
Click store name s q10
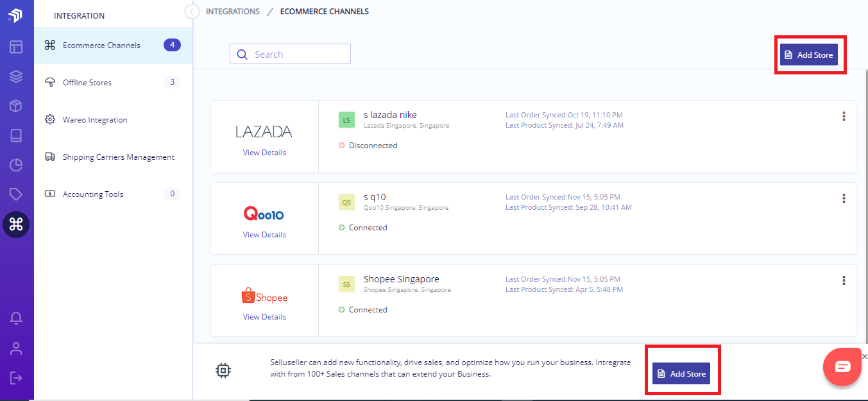click(375, 197)
